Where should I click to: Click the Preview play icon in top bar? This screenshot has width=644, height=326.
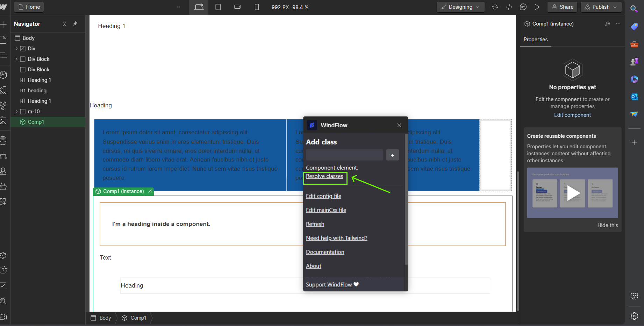coord(537,7)
